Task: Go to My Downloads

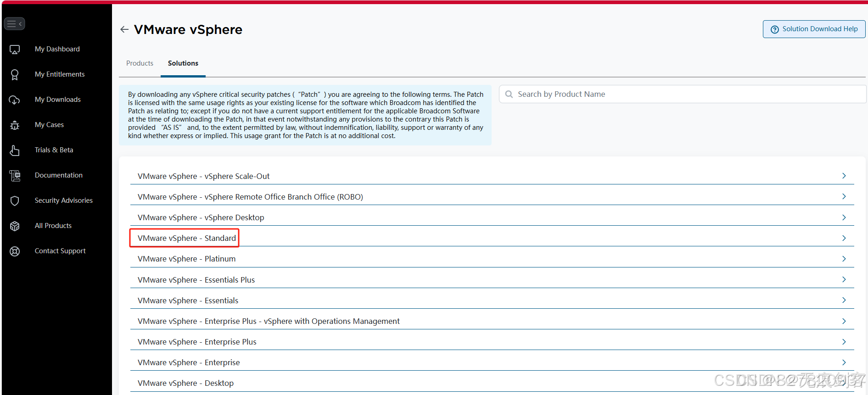Action: point(58,100)
